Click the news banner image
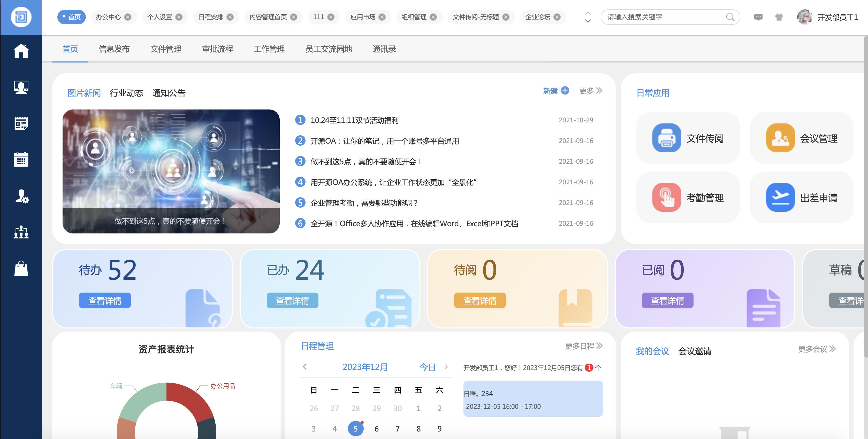Screen dimensions: 868x439 click(x=171, y=171)
